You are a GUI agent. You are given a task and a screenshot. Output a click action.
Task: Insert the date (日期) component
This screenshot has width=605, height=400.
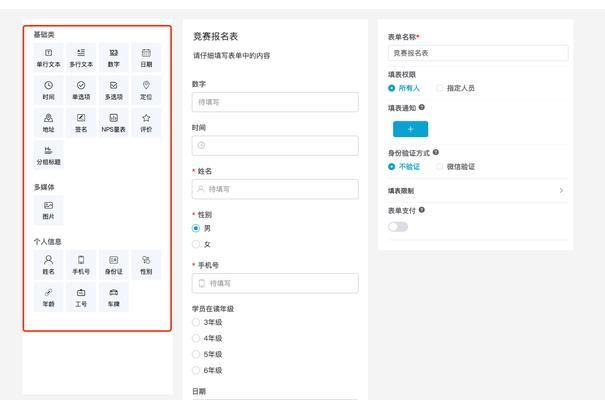(146, 58)
